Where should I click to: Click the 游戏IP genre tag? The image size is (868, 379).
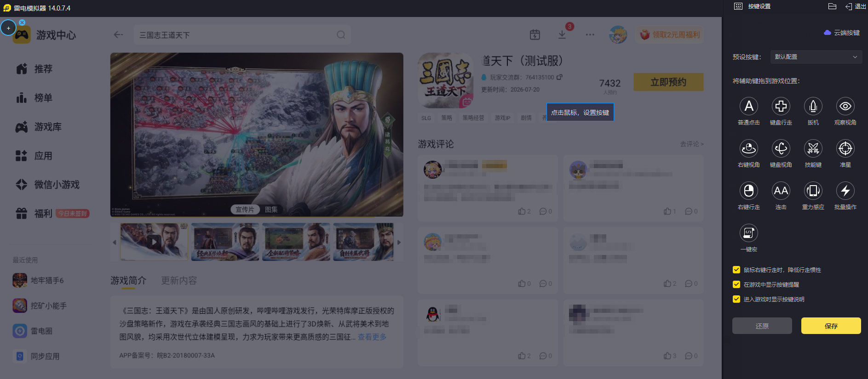point(502,118)
